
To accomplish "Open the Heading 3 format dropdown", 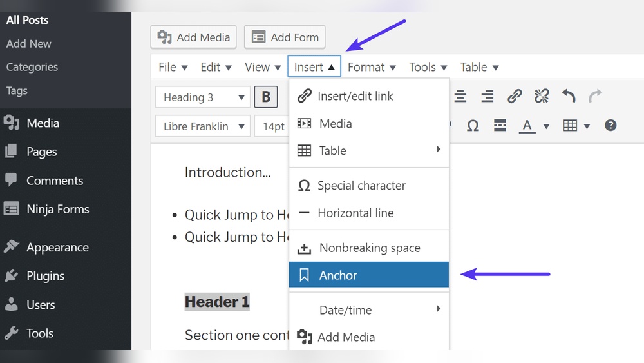I will (x=203, y=97).
